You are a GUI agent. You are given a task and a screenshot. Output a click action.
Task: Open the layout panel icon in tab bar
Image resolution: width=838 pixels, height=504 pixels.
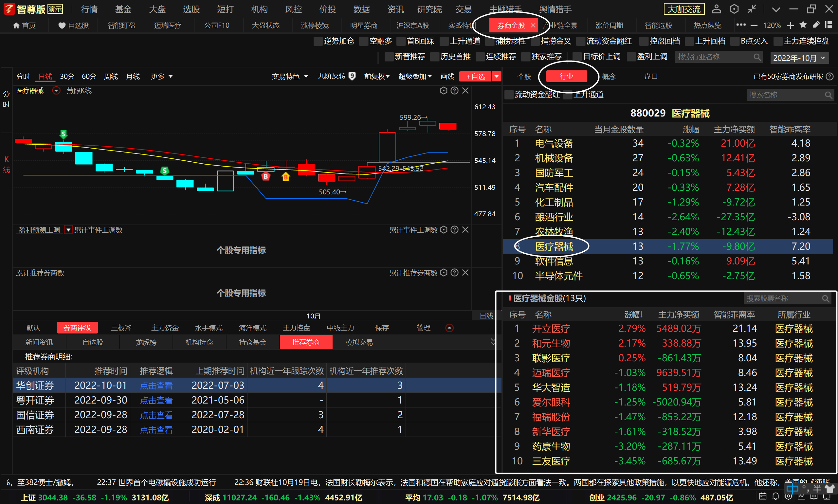[829, 25]
